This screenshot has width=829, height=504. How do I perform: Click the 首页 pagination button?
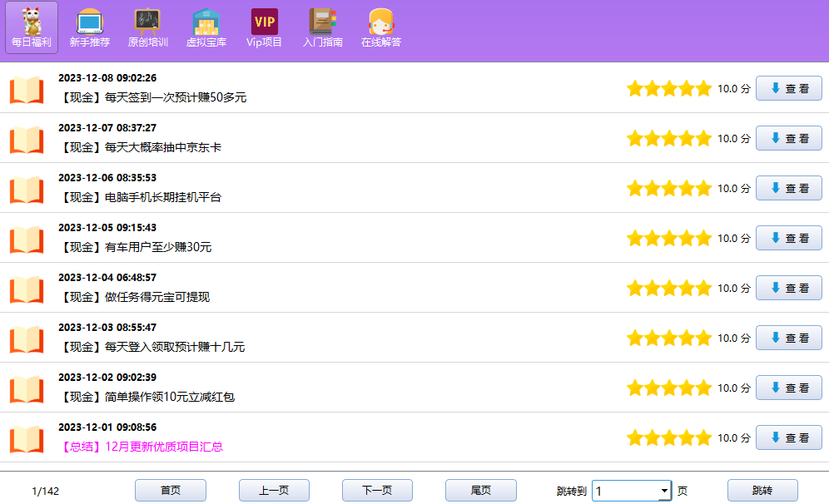coord(170,491)
